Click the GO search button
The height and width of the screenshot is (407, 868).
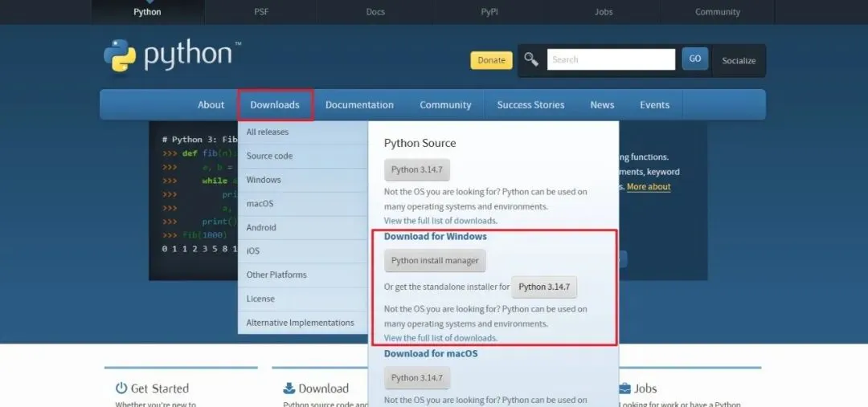[694, 59]
